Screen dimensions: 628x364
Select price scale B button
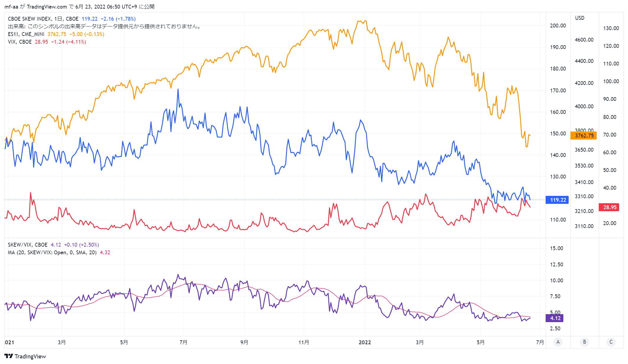point(584,342)
